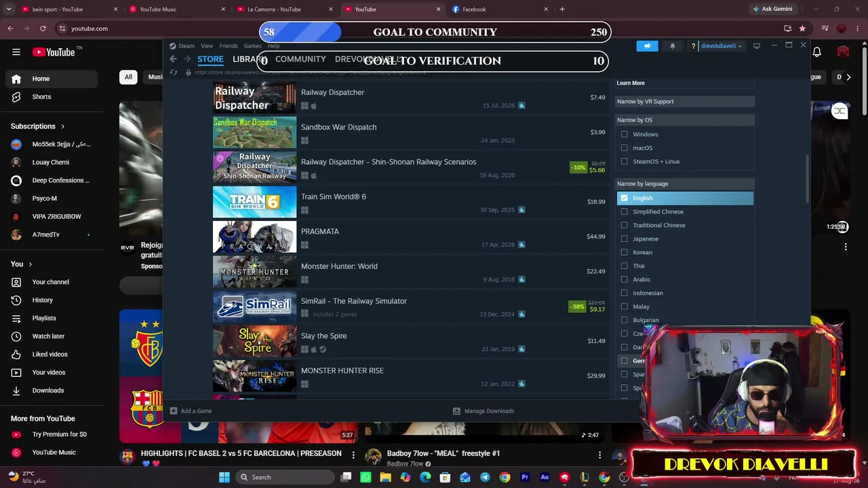Viewport: 868px width, 488px height.
Task: Launch After Effects from the taskbar
Action: click(x=545, y=477)
